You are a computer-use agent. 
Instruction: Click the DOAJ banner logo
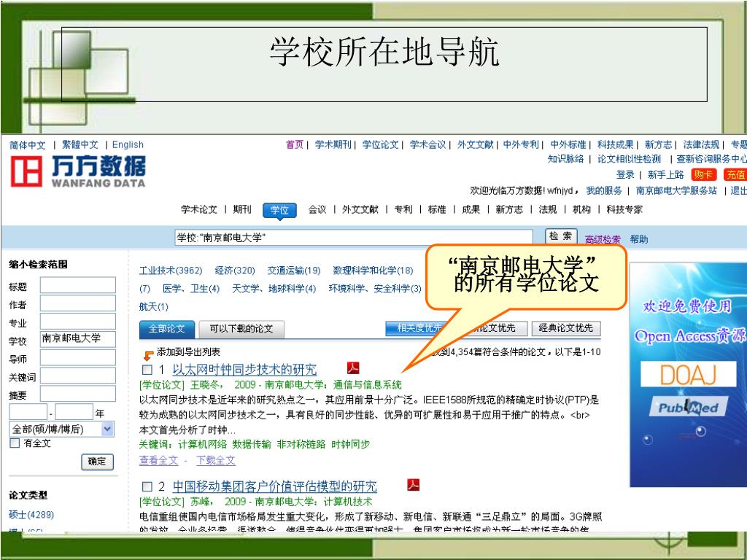coord(688,374)
